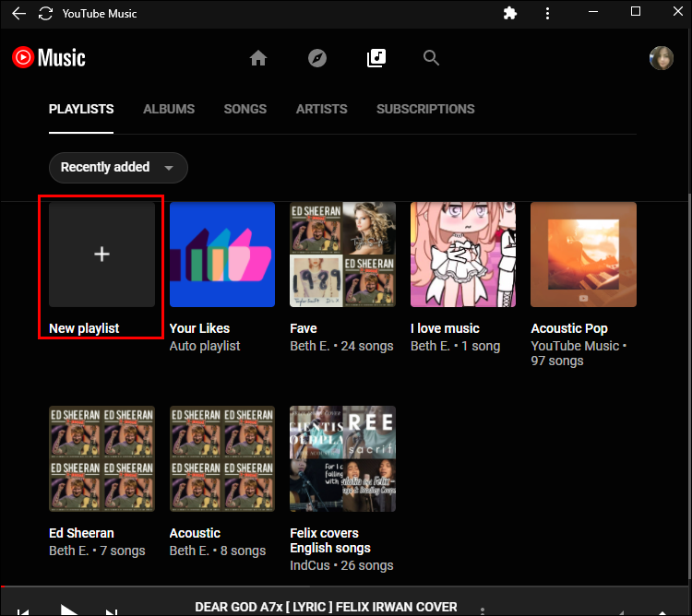This screenshot has height=616, width=692.
Task: Open the Library icon
Action: point(376,58)
